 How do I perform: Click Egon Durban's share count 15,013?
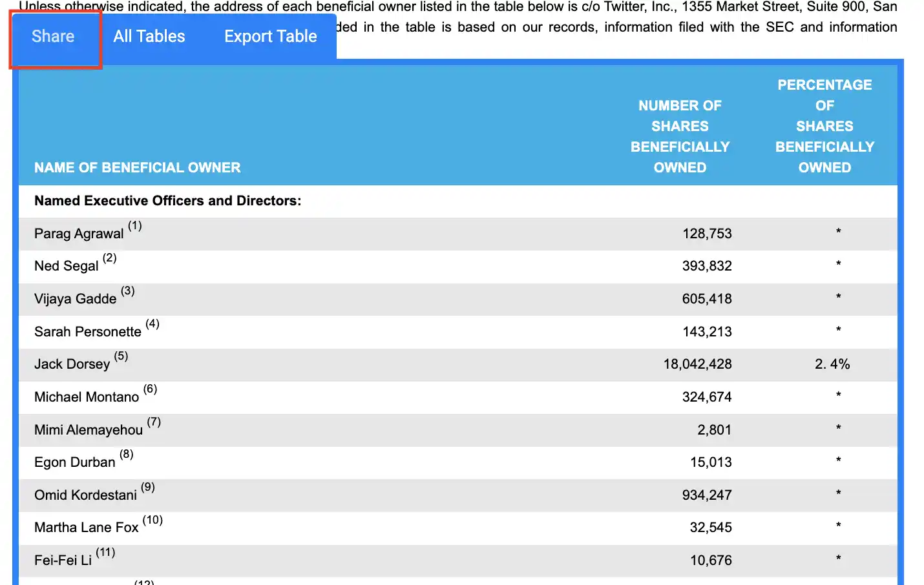point(711,462)
